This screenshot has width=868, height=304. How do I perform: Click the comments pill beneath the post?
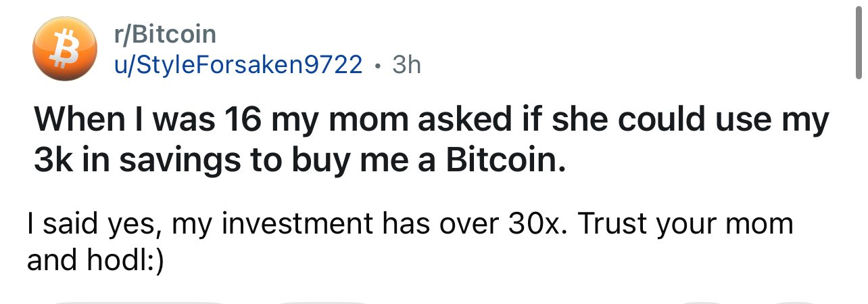tap(322, 302)
